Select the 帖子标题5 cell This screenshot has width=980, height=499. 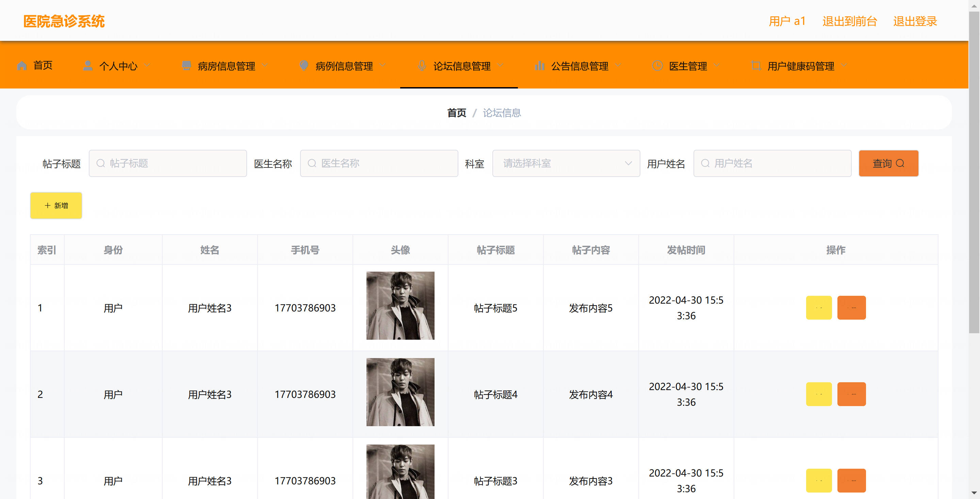coord(496,308)
